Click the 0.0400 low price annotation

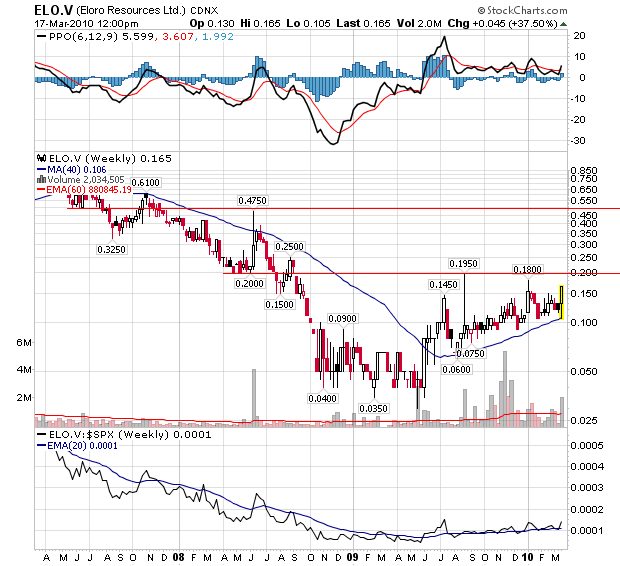pos(323,398)
